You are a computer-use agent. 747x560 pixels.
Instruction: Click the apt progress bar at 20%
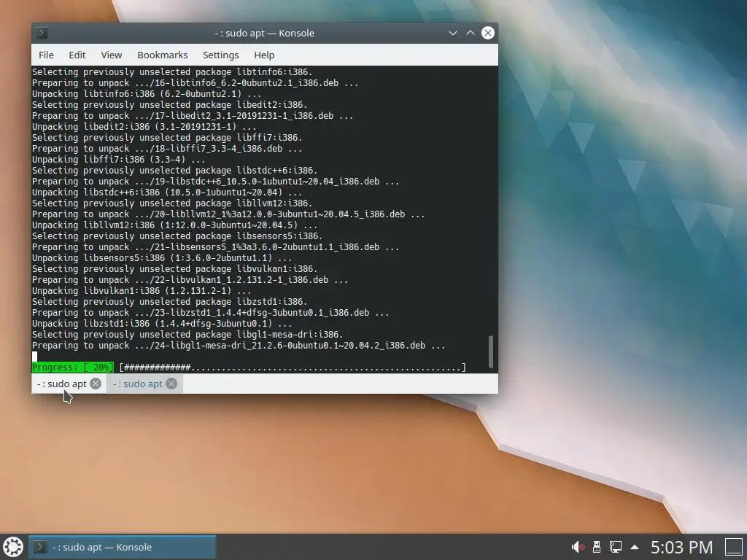[293, 367]
